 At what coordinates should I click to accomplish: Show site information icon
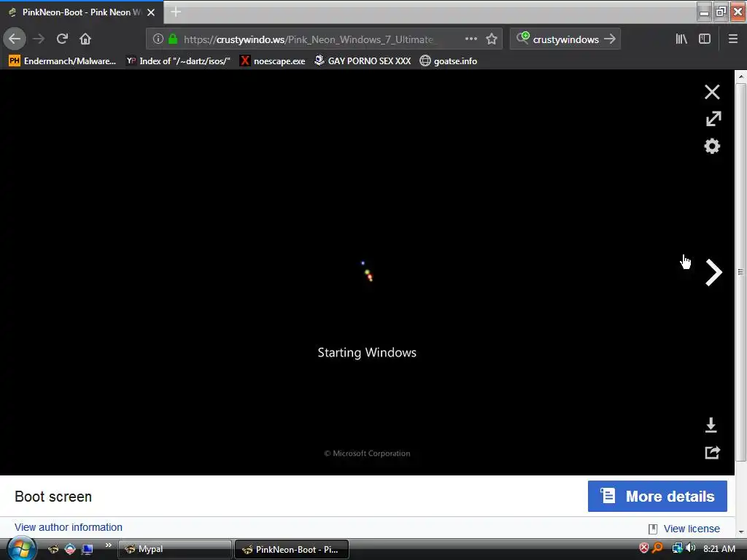tap(158, 39)
